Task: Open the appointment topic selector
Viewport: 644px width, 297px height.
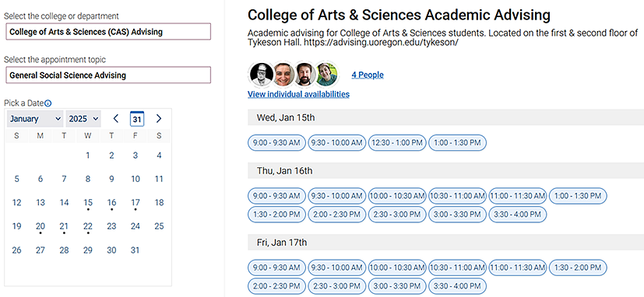Action: click(108, 75)
